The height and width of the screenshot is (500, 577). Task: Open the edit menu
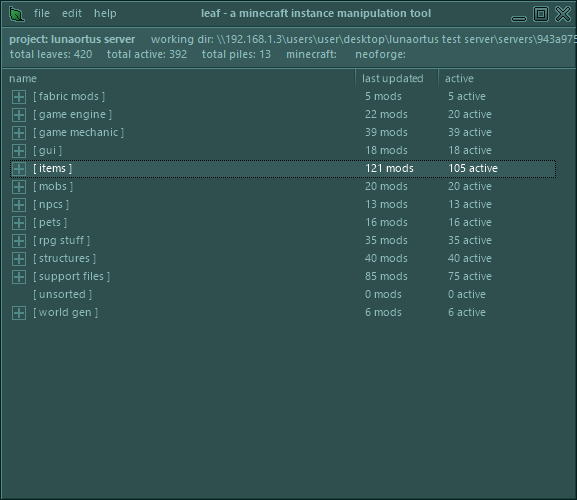click(x=72, y=13)
